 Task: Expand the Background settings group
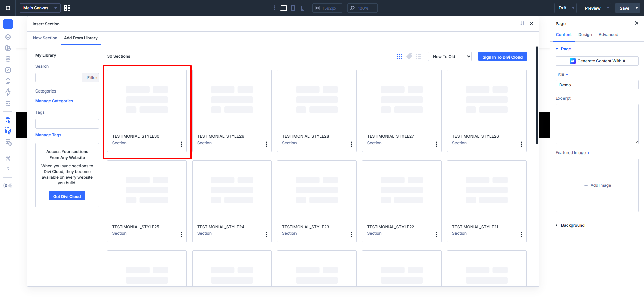pyautogui.click(x=570, y=225)
